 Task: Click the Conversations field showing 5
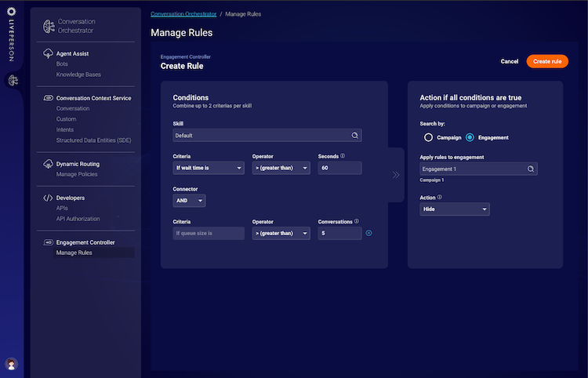pyautogui.click(x=339, y=233)
